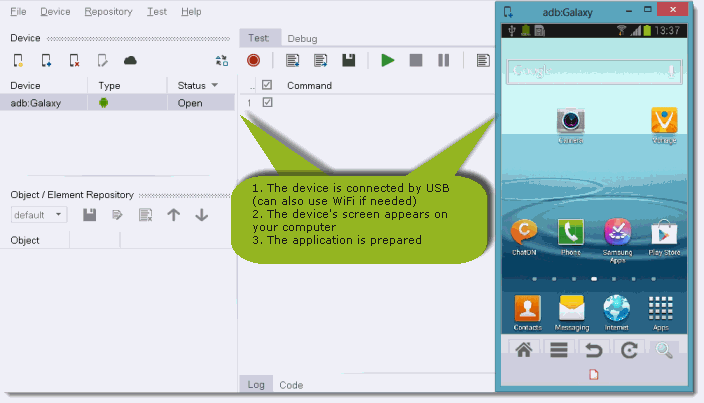704x403 pixels.
Task: Switch to the Code tab at the bottom
Action: point(291,385)
